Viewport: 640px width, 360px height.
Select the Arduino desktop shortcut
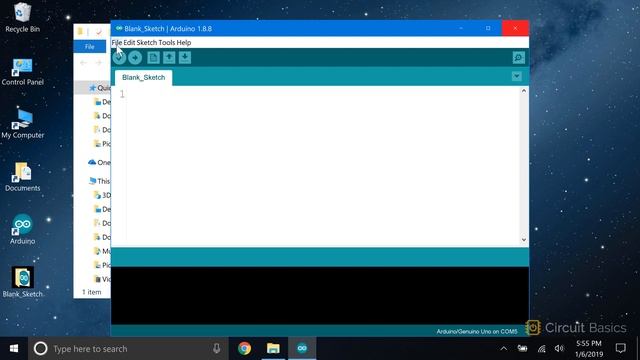point(22,229)
